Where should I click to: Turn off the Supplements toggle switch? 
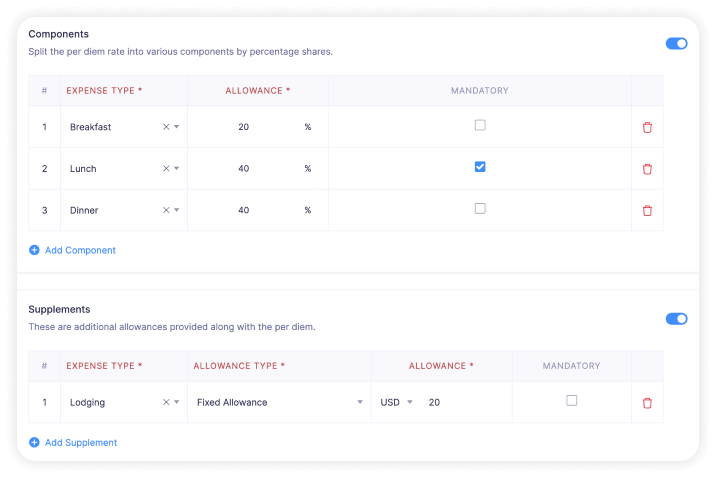pos(677,319)
